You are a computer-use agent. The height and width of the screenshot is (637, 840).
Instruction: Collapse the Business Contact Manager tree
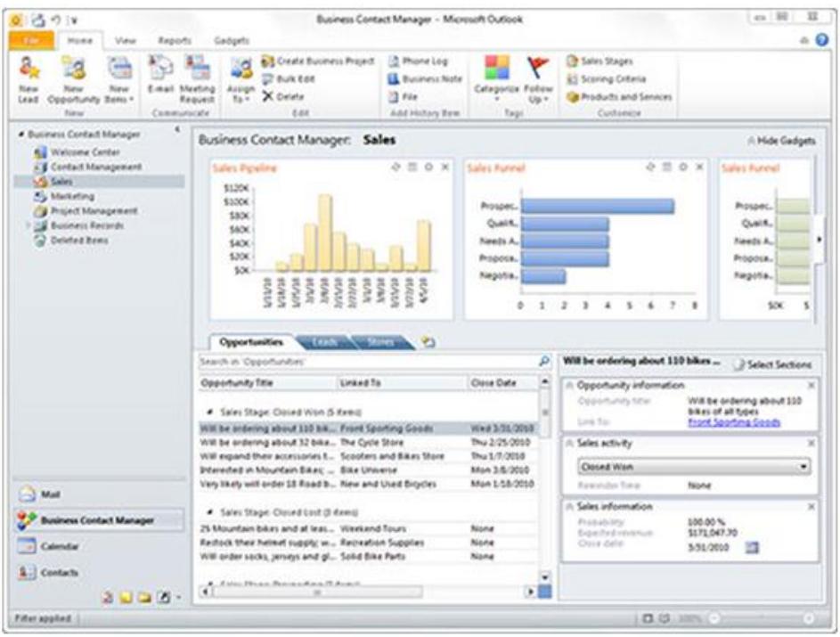click(x=21, y=134)
